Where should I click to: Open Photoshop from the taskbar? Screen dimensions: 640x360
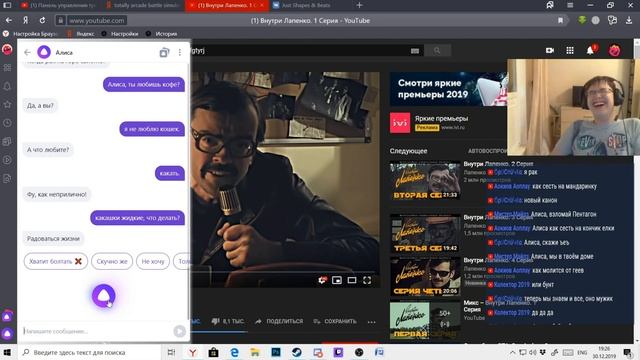coord(276,352)
